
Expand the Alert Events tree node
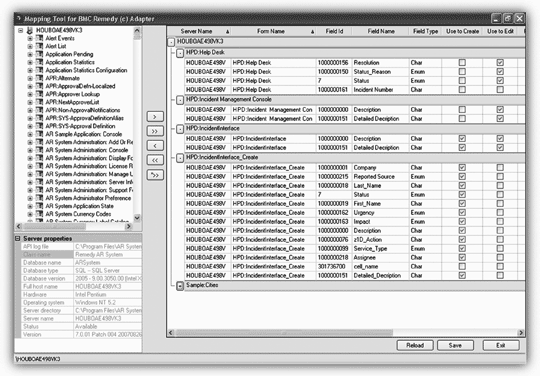click(30, 39)
